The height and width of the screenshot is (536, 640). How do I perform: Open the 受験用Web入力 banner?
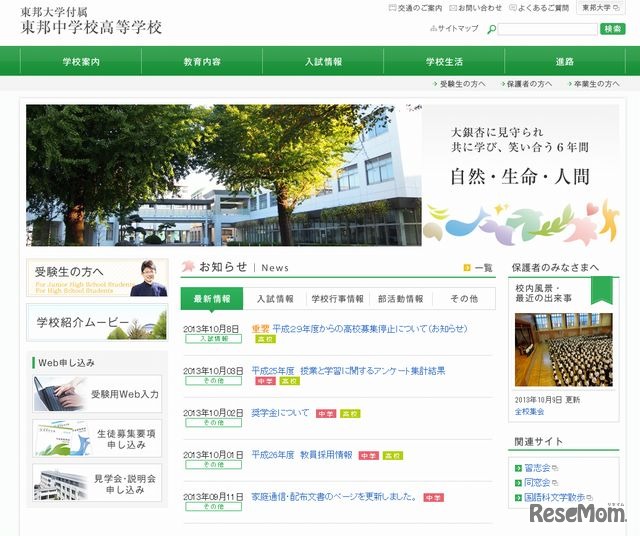pos(97,394)
